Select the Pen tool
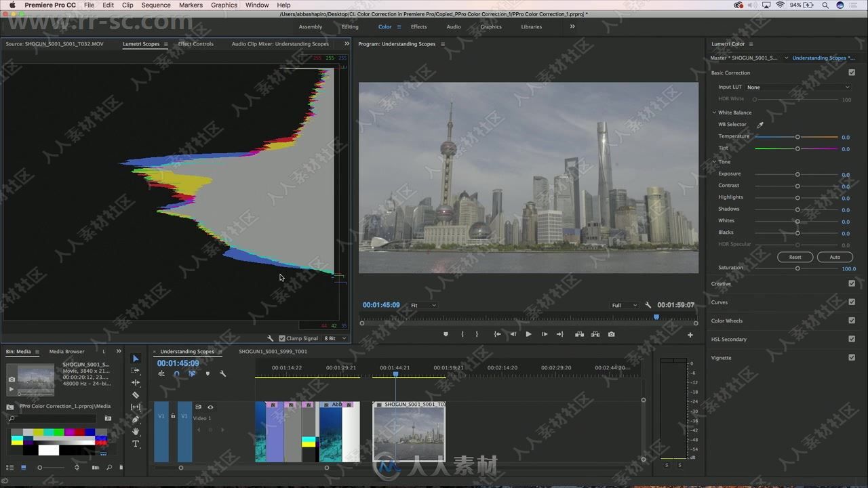The image size is (868, 488). pos(136,420)
